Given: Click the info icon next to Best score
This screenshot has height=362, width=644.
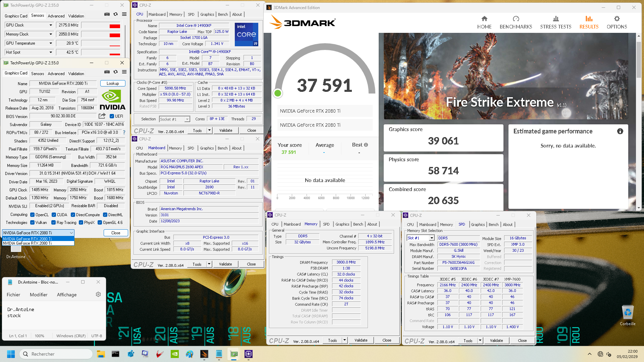Looking at the screenshot, I should (x=366, y=145).
